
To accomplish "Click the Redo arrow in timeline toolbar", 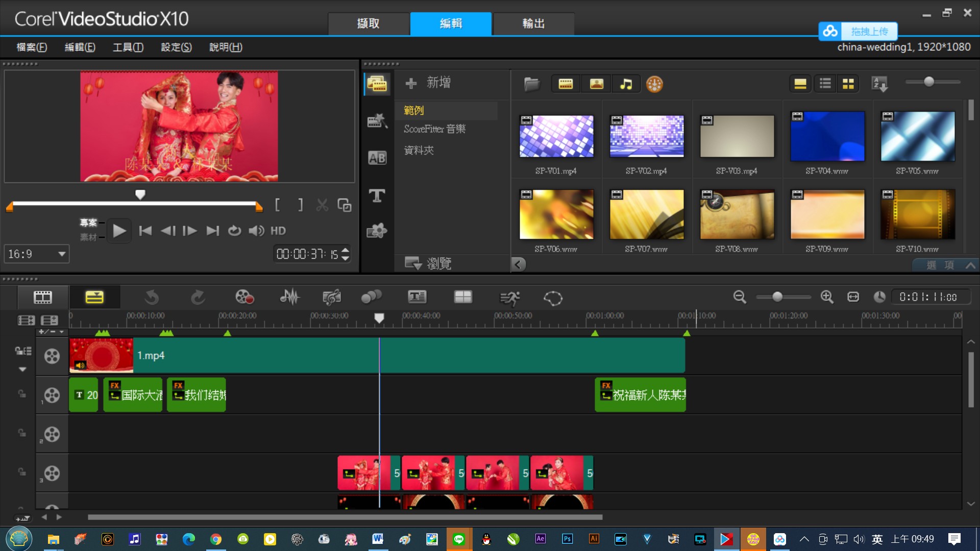I will click(198, 297).
